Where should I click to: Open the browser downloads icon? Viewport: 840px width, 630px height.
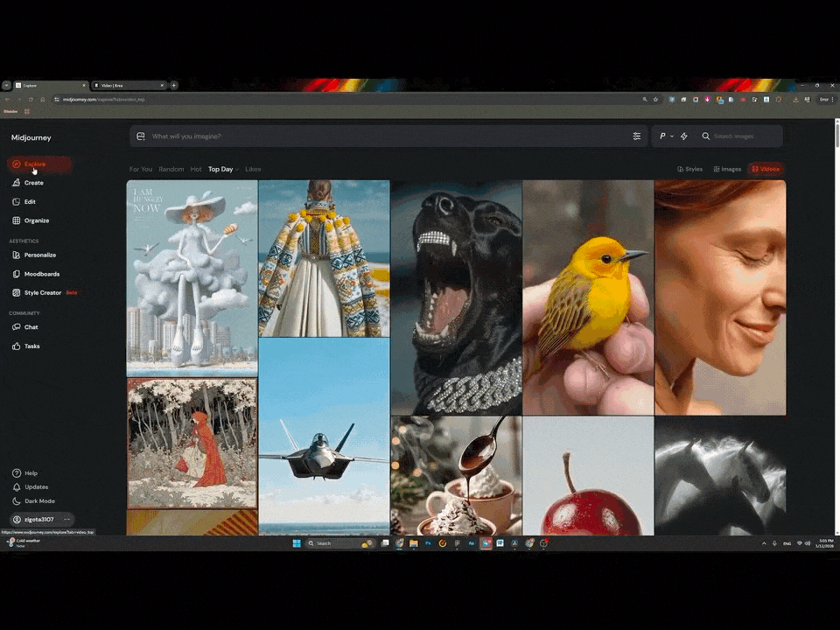click(x=795, y=99)
